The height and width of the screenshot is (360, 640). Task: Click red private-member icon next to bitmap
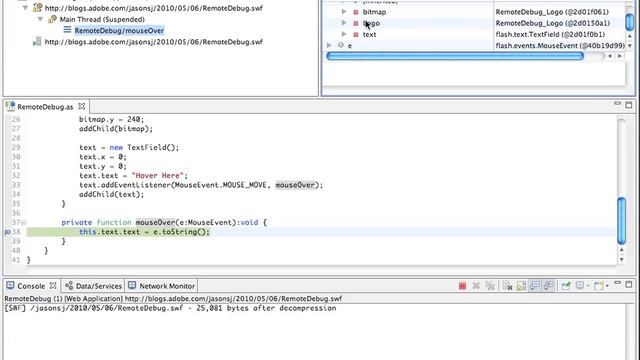click(x=356, y=12)
